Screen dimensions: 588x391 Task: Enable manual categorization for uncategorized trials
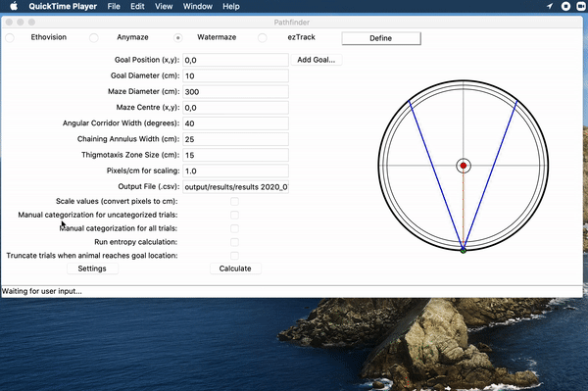point(235,215)
